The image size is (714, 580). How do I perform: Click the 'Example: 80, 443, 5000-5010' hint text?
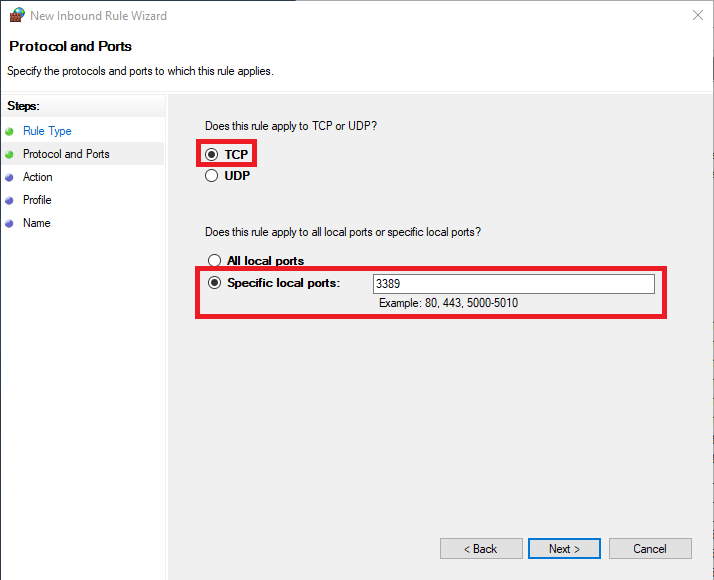click(x=448, y=303)
